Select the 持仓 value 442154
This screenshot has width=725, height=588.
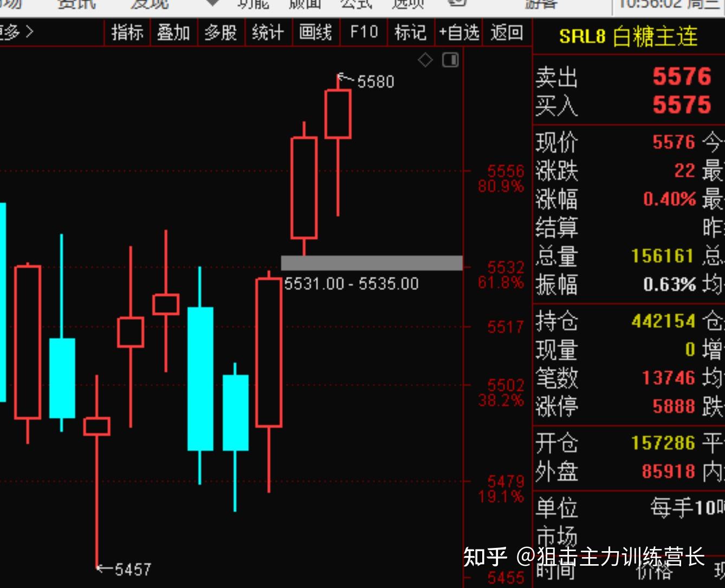[662, 321]
